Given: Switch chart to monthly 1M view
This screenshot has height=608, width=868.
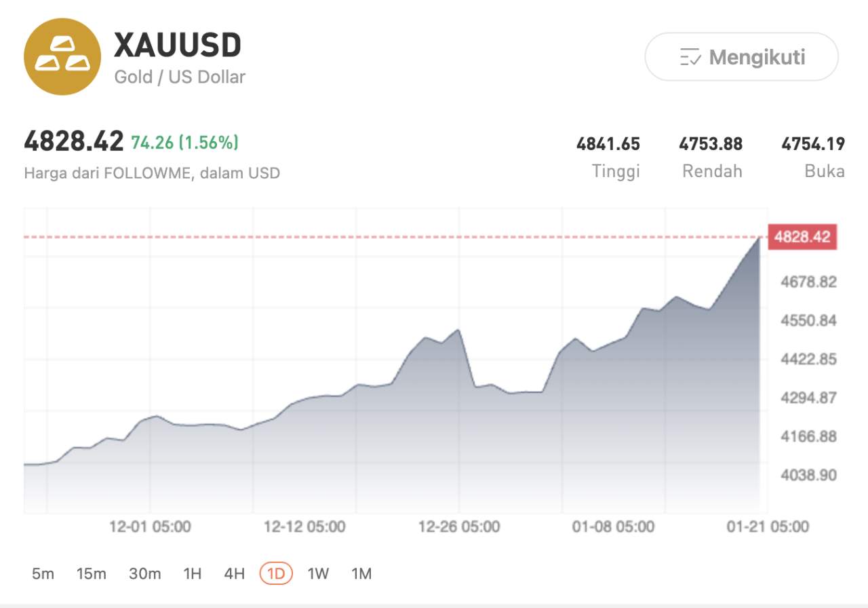Looking at the screenshot, I should 361,573.
